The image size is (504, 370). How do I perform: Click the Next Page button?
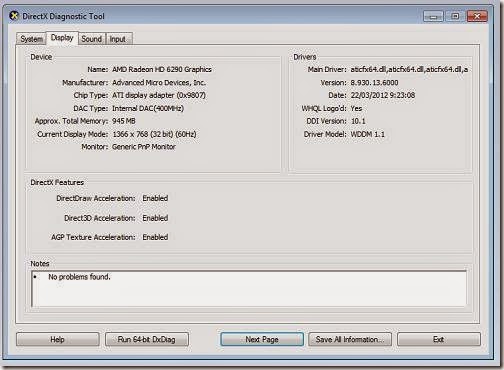(x=262, y=340)
